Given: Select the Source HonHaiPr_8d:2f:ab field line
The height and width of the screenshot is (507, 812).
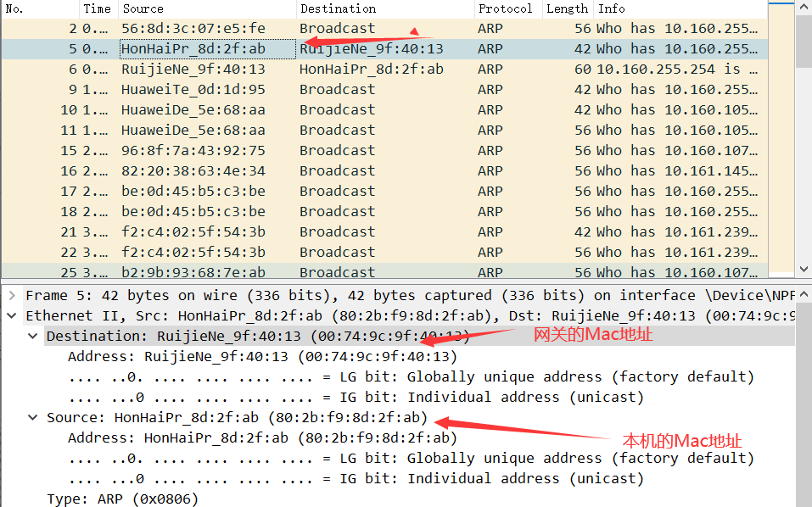Looking at the screenshot, I should [238, 417].
